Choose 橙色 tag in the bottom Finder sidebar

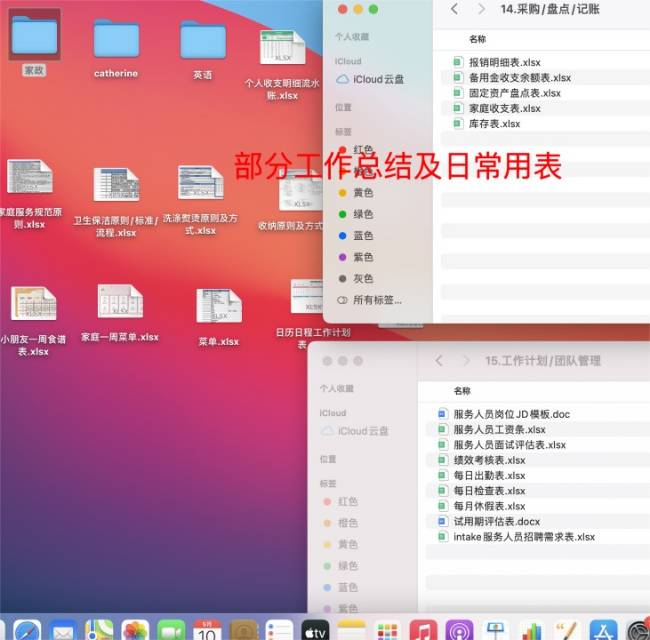341,523
